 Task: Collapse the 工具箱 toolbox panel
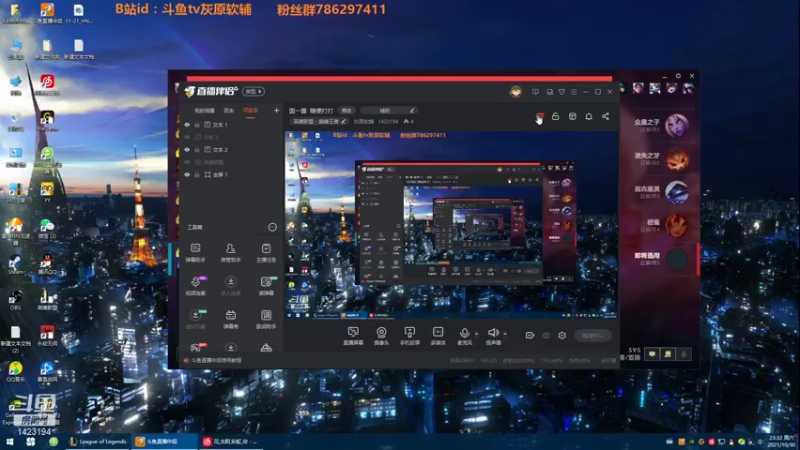coord(272,227)
